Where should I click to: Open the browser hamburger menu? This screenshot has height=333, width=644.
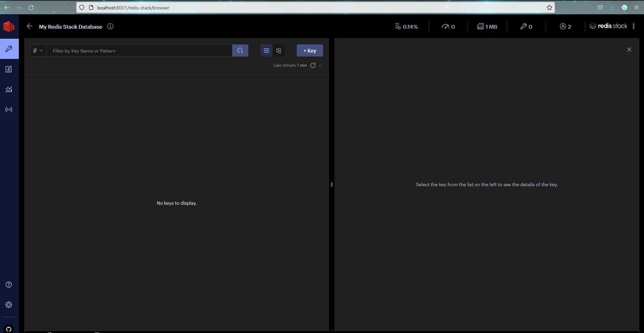637,7
